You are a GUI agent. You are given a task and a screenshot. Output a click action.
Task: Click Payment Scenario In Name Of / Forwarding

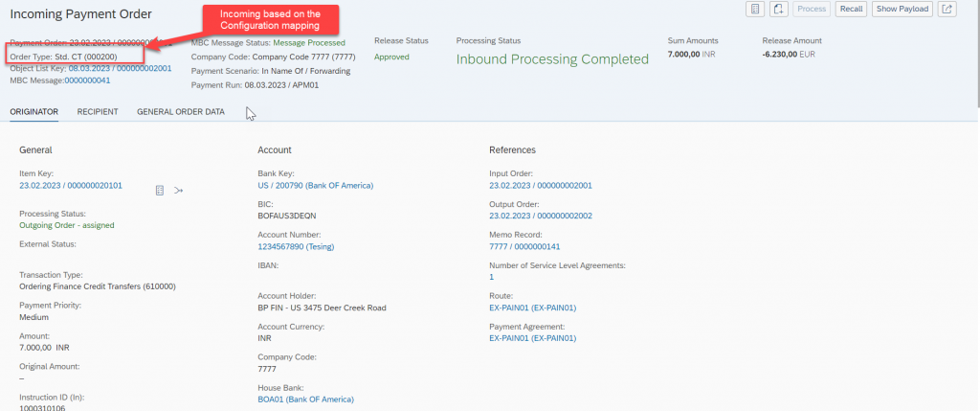[271, 71]
